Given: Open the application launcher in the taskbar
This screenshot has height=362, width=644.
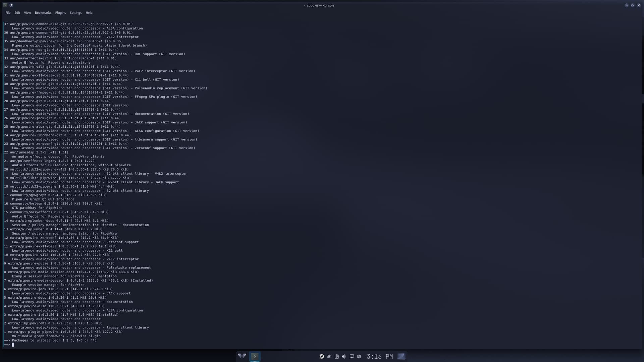Looking at the screenshot, I should [242, 356].
